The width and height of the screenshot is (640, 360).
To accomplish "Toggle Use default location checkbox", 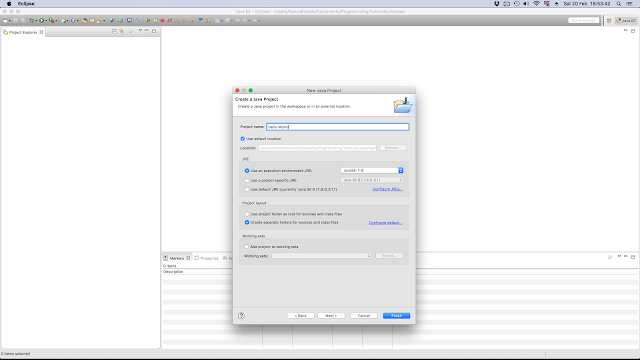I will tap(242, 139).
